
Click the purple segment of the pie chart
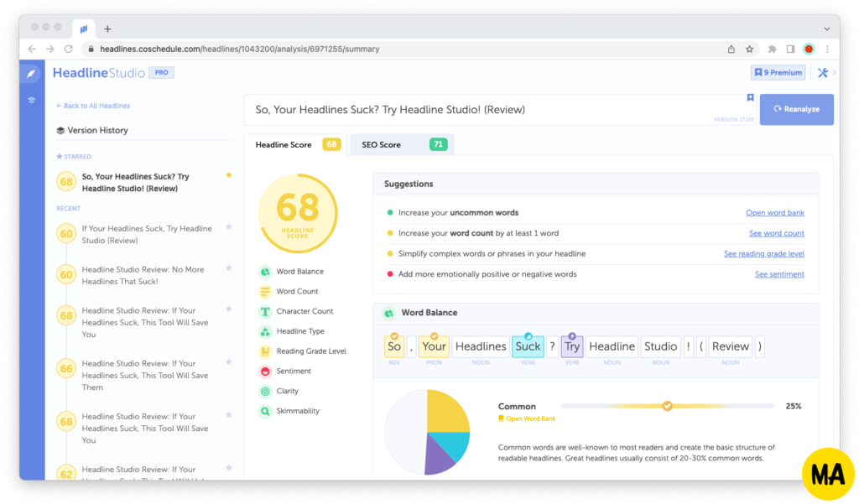pos(438,456)
